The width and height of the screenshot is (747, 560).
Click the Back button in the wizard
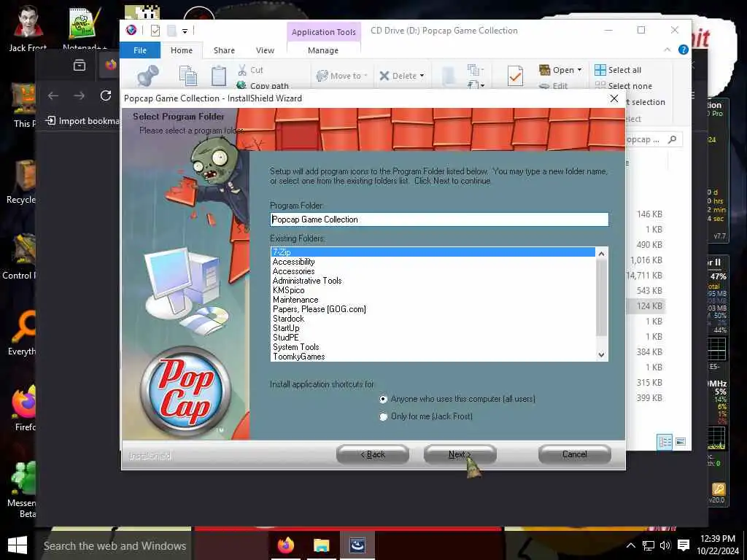[373, 454]
